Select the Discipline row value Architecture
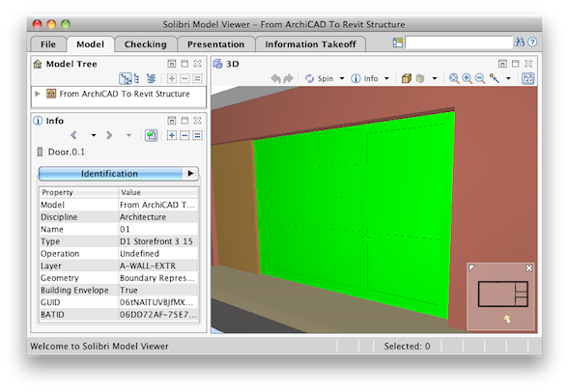Screen dimensions: 569x392 tap(143, 217)
